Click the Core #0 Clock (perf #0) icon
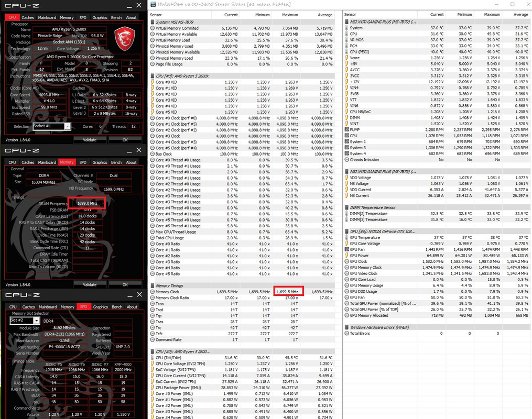 (153, 118)
